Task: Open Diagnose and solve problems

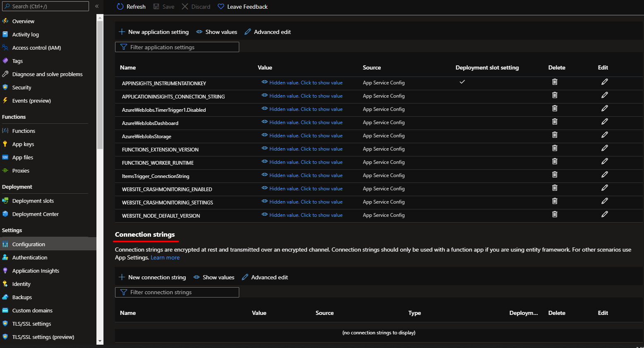Action: [48, 74]
